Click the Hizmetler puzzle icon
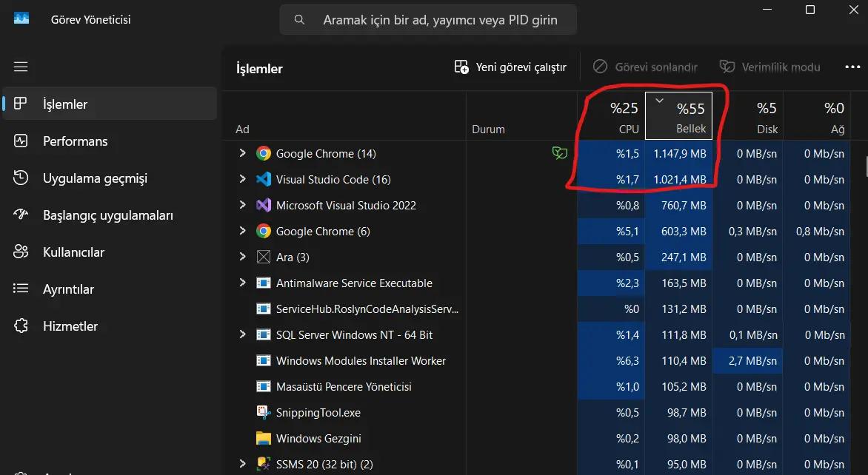 (x=21, y=326)
